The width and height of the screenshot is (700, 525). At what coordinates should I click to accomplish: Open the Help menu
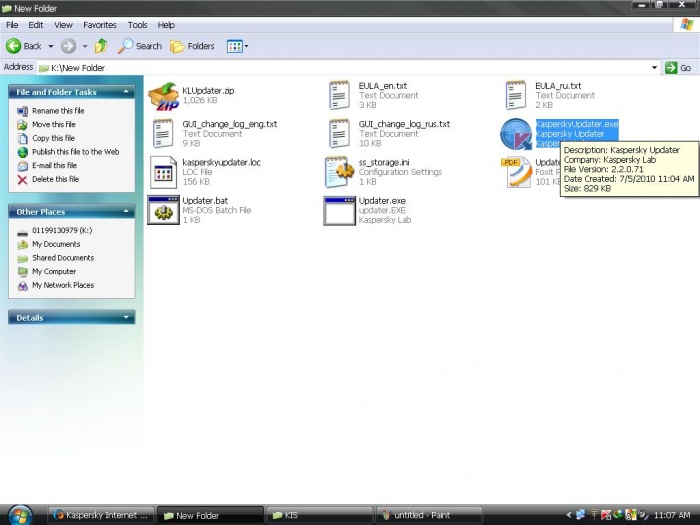[166, 25]
